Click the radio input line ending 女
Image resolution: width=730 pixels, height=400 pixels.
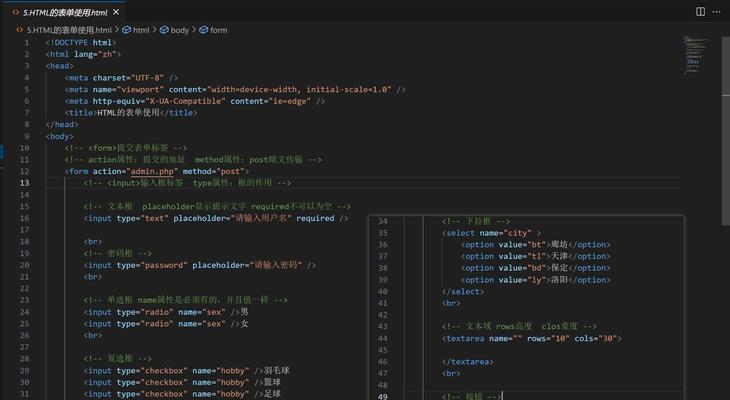pos(166,324)
